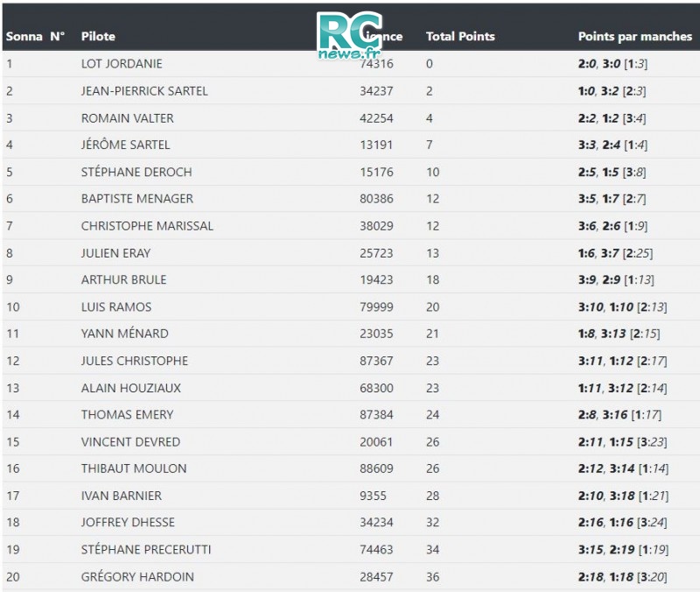The image size is (700, 592).
Task: Click GRÉGORY HARDOIN at rank 20
Action: tap(137, 576)
